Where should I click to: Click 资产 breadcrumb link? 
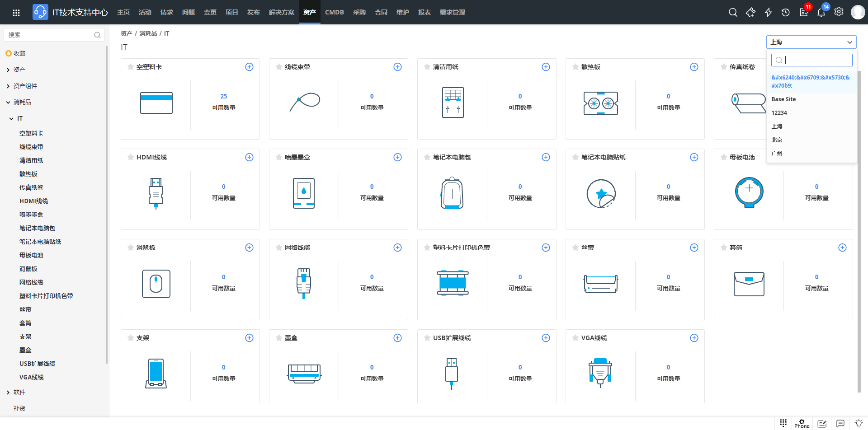click(126, 33)
